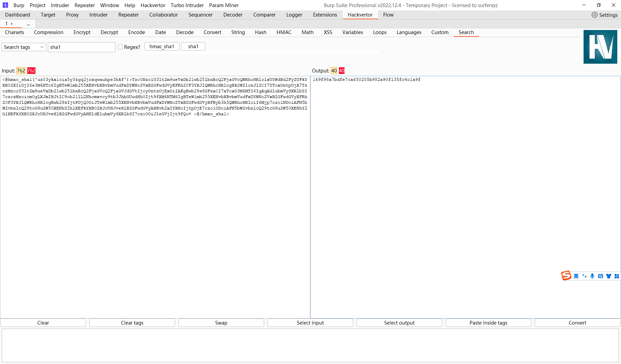Image resolution: width=621 pixels, height=364 pixels.
Task: Click the Paste inside tags button
Action: 488,323
